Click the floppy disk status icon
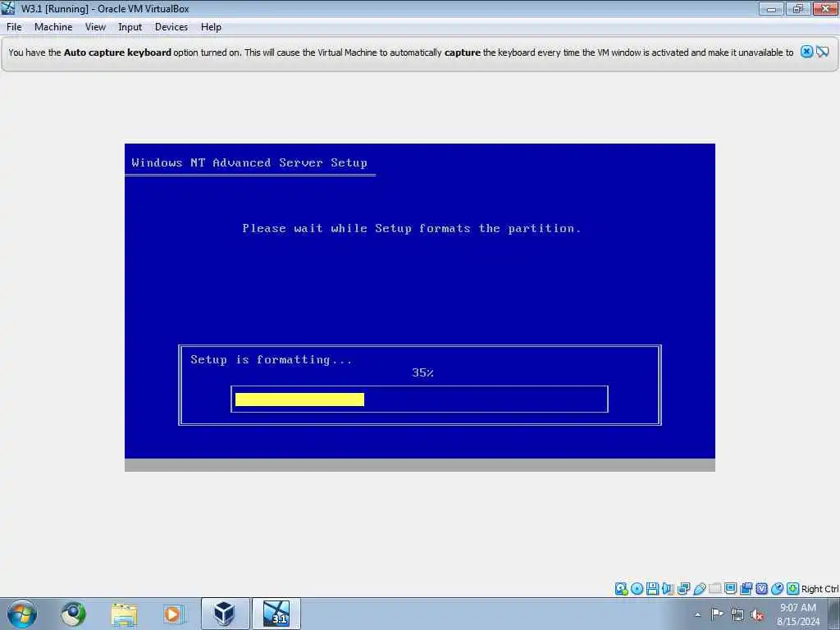The height and width of the screenshot is (630, 840). 652,589
